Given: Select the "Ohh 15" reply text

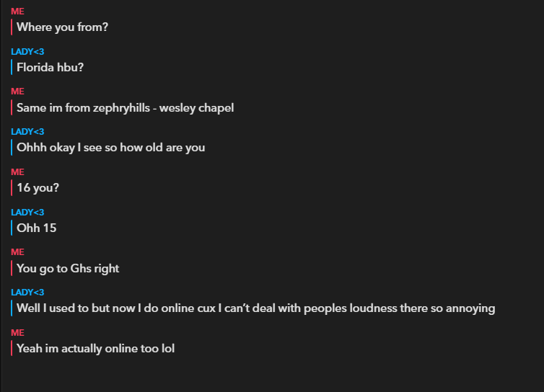Looking at the screenshot, I should click(36, 228).
